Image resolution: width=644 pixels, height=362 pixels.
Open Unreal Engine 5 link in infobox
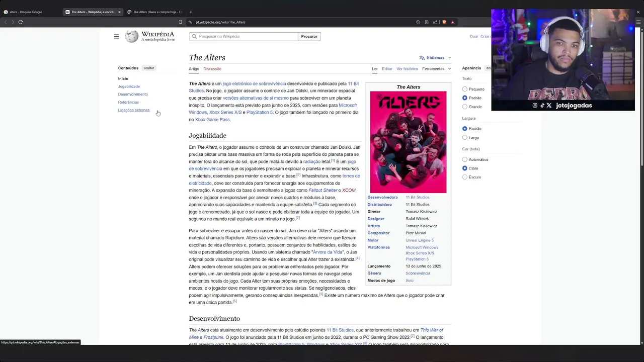(420, 240)
